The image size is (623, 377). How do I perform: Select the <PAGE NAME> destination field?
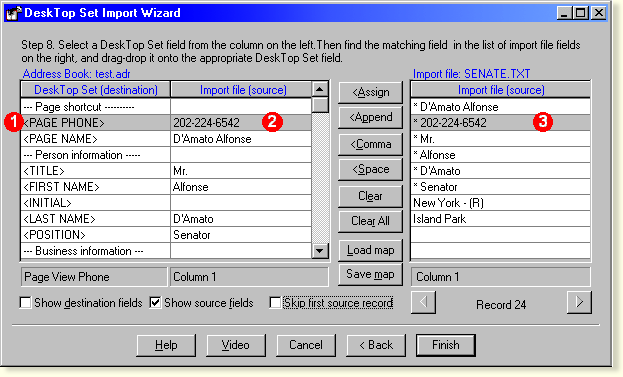(95, 139)
